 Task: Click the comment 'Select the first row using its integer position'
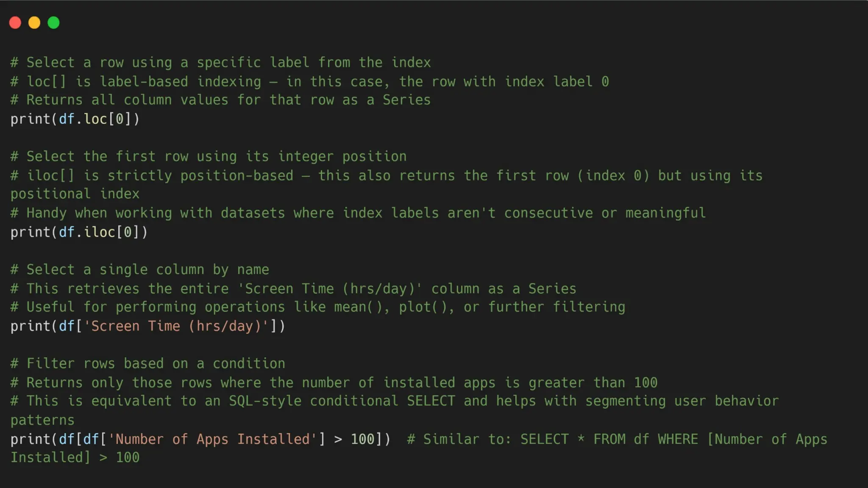(x=209, y=157)
